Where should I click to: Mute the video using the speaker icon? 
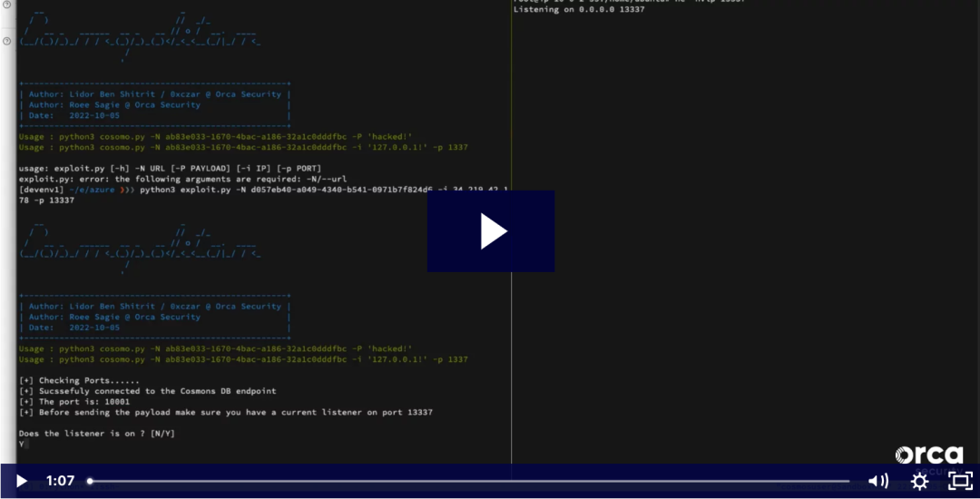click(878, 481)
